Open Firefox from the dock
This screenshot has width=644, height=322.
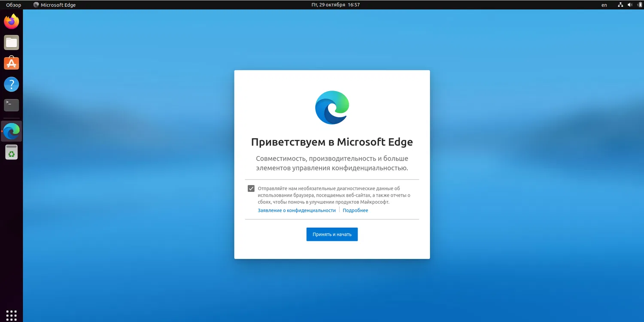12,21
